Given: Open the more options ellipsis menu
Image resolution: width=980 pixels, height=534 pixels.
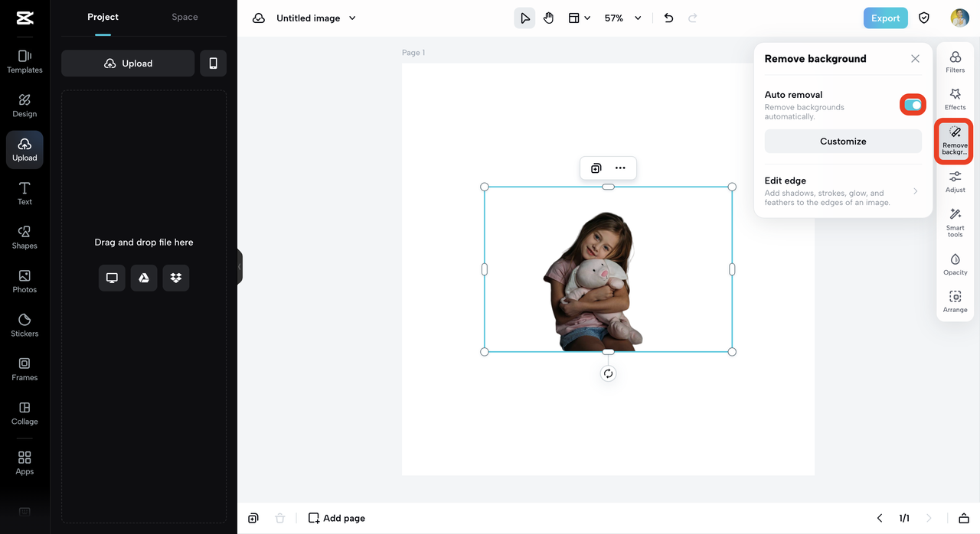Looking at the screenshot, I should click(x=620, y=168).
